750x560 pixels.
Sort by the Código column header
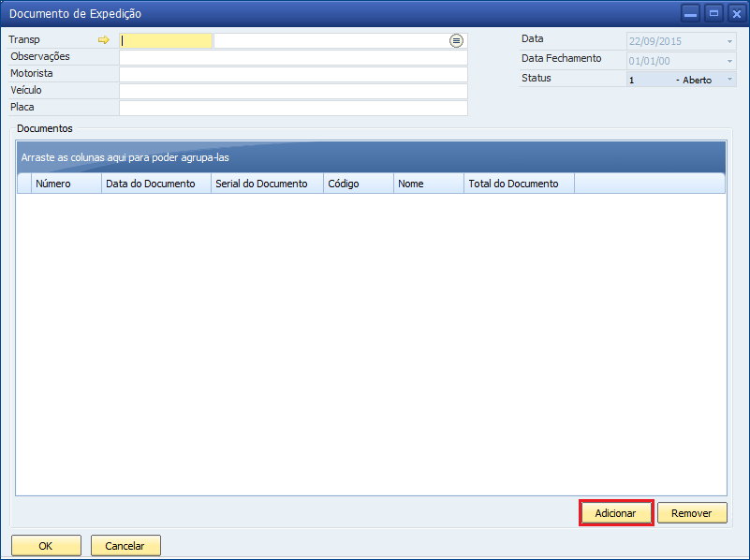tap(359, 184)
